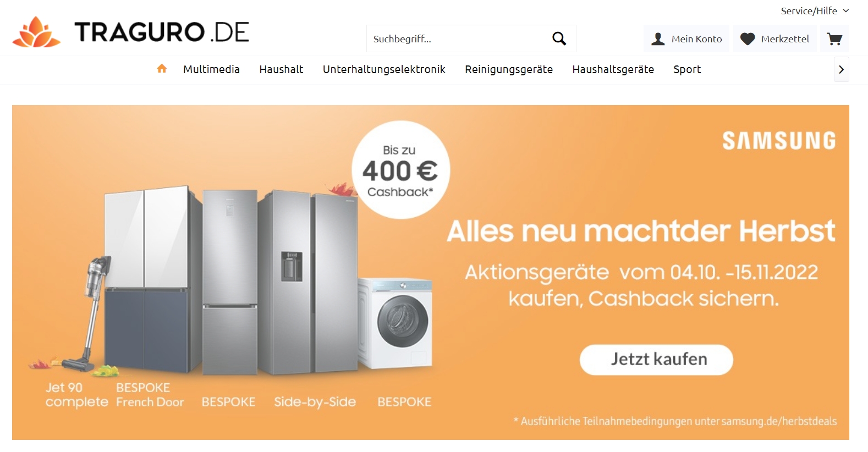
Task: Open the Multimedia category
Action: coord(211,69)
